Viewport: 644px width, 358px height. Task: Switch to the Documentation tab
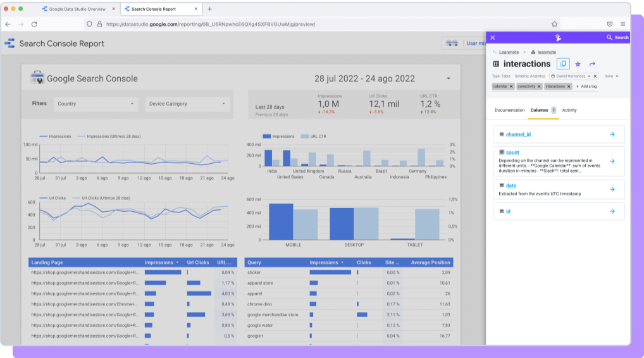509,110
